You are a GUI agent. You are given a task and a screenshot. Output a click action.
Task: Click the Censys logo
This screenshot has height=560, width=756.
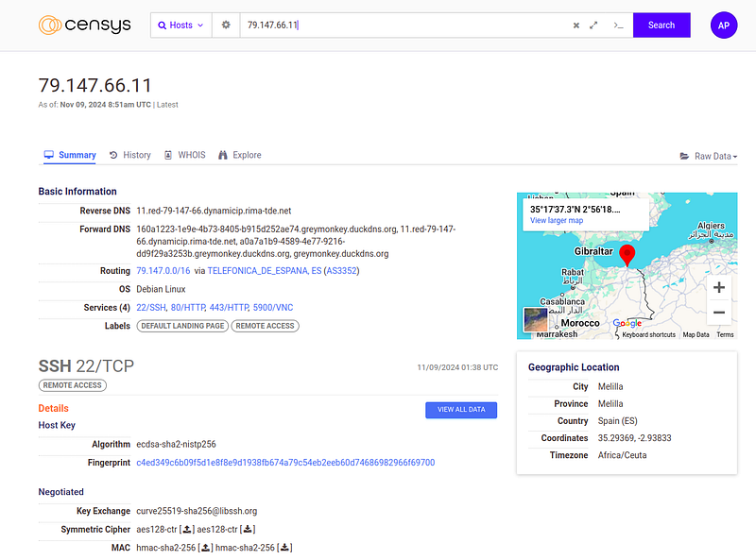[x=84, y=25]
